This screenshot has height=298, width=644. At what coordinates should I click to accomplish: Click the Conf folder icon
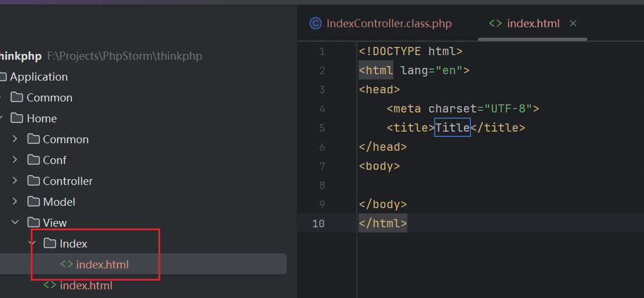pos(34,160)
